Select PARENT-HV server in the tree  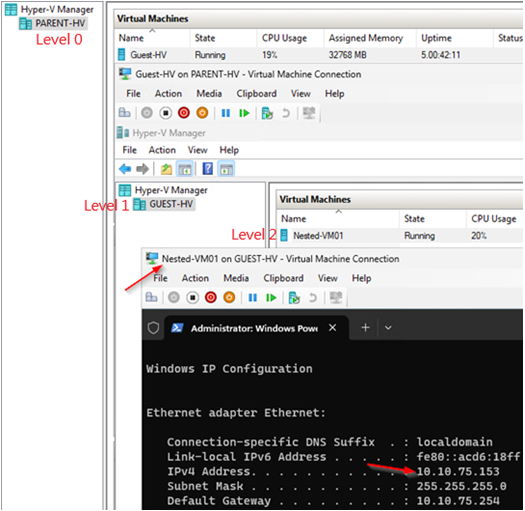(x=53, y=23)
